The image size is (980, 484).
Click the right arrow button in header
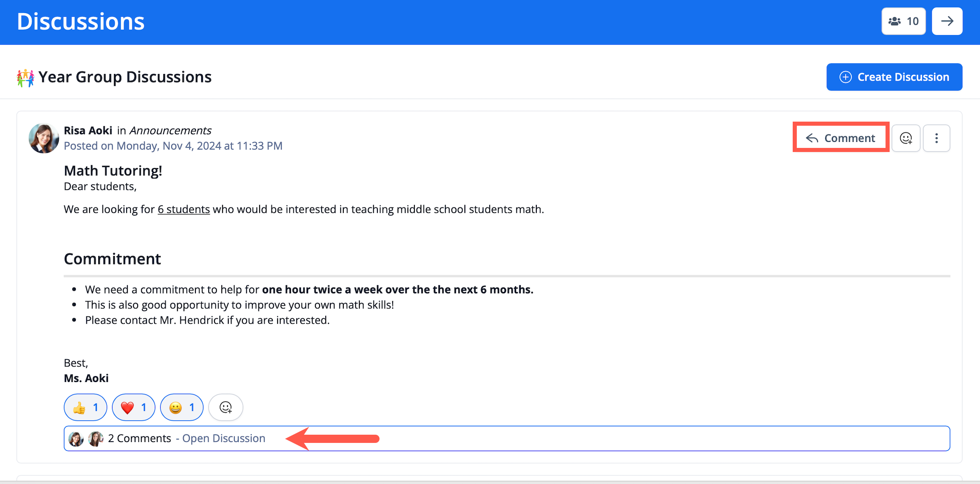click(x=947, y=21)
